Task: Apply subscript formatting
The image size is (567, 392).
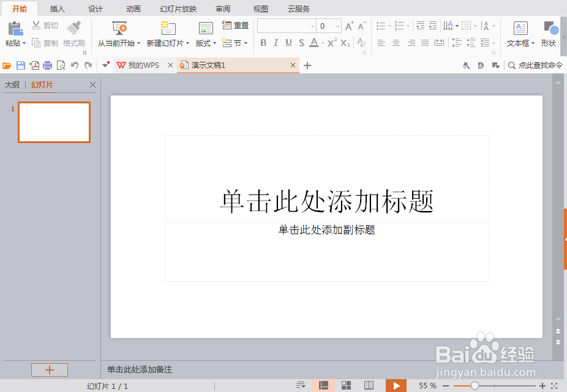Action: coord(345,43)
